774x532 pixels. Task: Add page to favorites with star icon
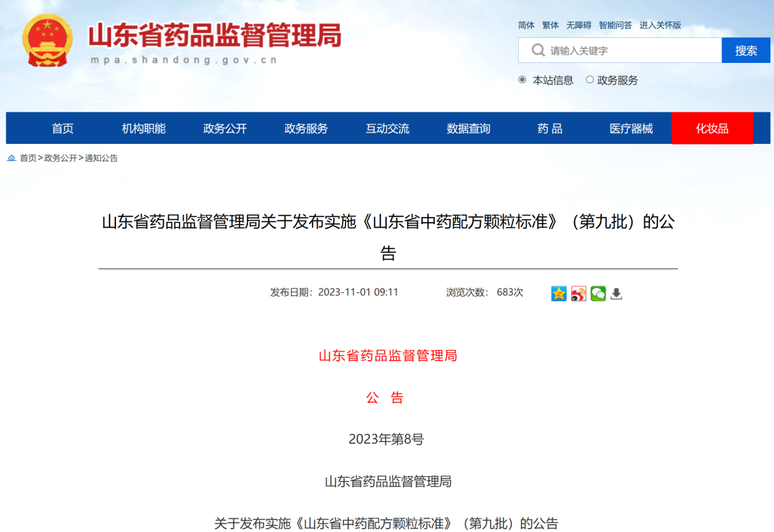click(559, 294)
